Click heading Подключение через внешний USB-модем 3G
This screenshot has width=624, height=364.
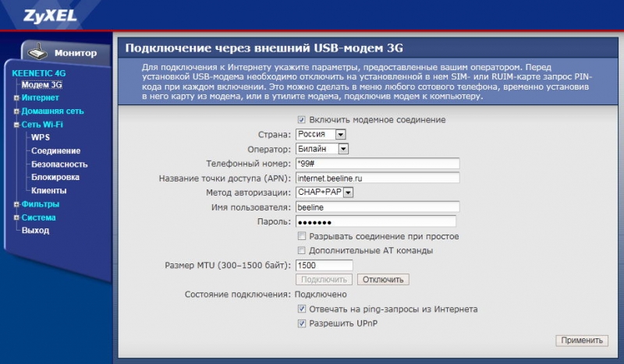[x=264, y=48]
